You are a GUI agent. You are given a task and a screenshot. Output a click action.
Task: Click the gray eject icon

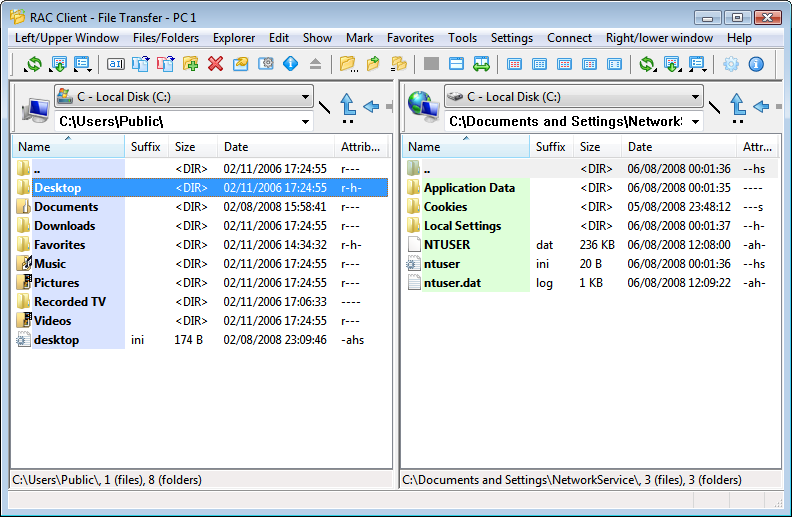click(315, 64)
